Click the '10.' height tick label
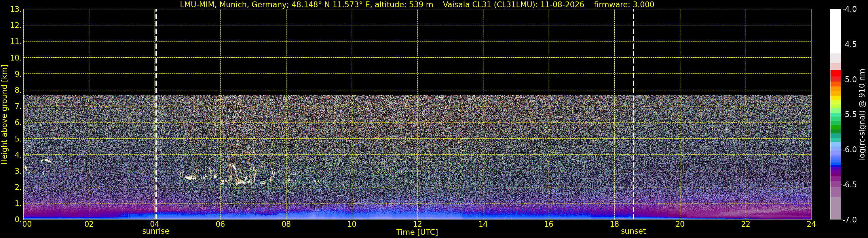 tap(16, 58)
